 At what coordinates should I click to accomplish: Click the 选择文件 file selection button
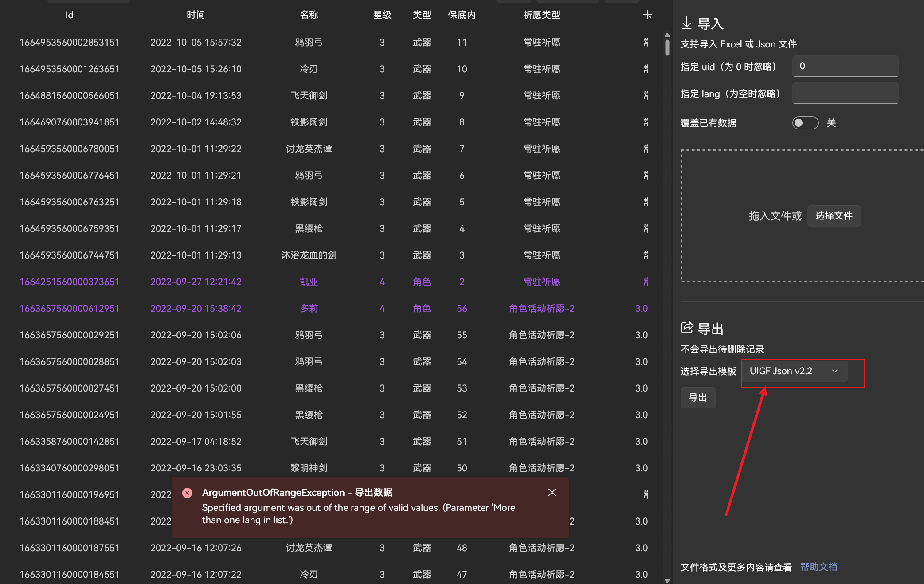coord(834,216)
